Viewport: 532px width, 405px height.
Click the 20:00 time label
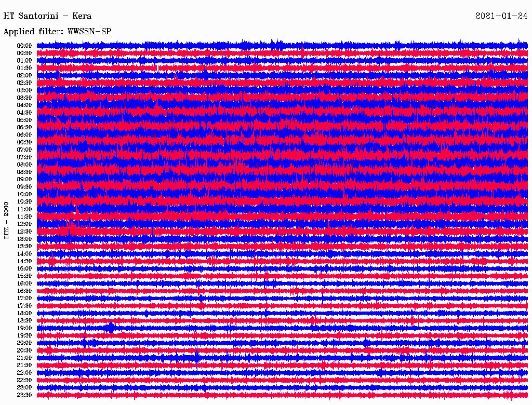click(24, 343)
